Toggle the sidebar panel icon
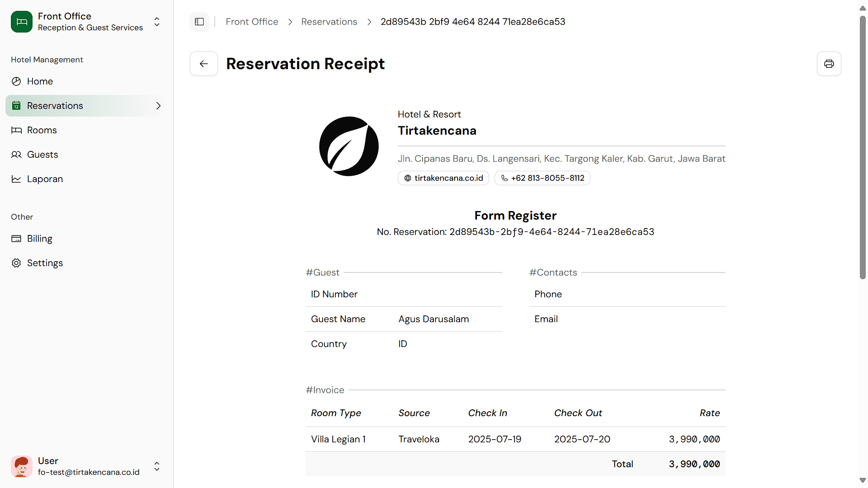This screenshot has height=488, width=868. point(199,22)
